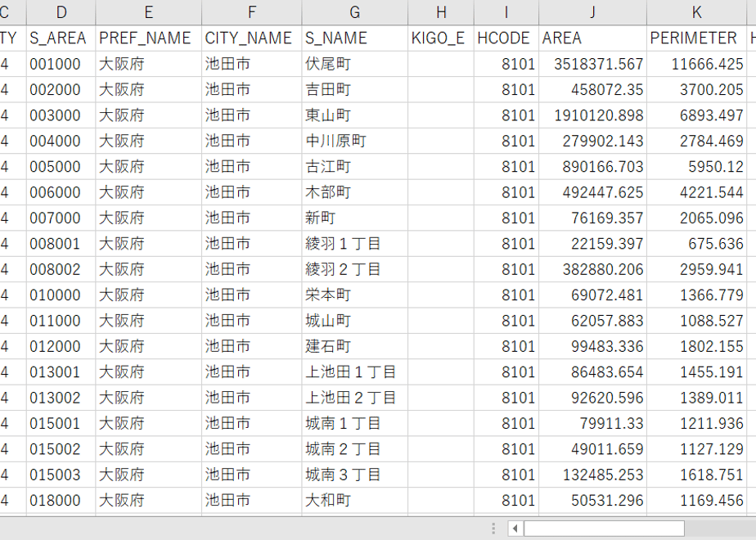Viewport: 756px width, 540px height.
Task: Click the HCODE header cell
Action: [x=506, y=38]
